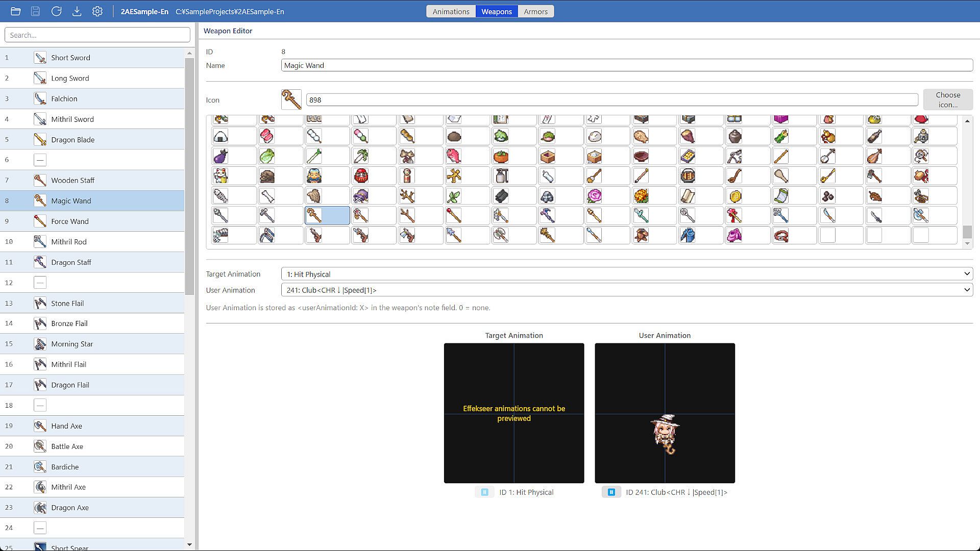Select Dragon Blade in the list
The width and height of the screenshot is (980, 551).
click(x=92, y=139)
